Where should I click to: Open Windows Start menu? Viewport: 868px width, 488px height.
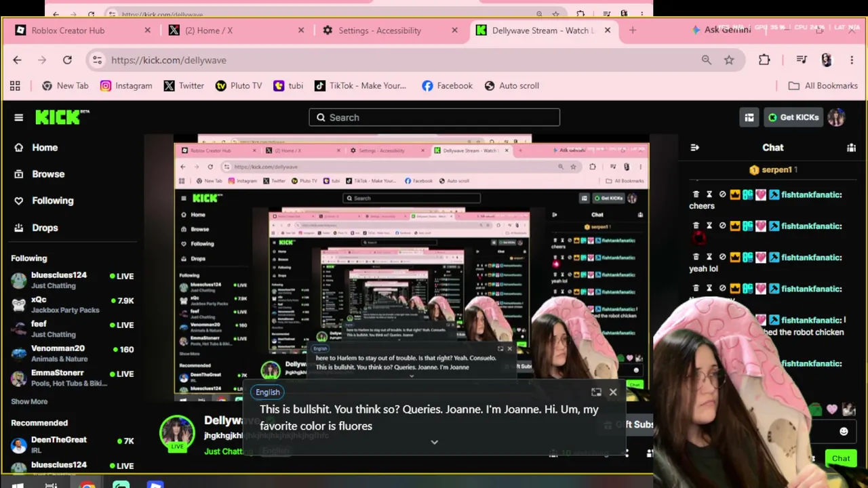click(x=18, y=485)
